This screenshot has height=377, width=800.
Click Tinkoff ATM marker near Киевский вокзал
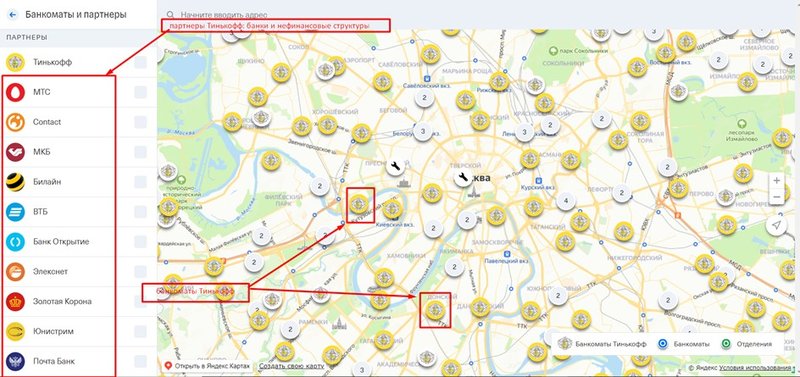click(392, 209)
